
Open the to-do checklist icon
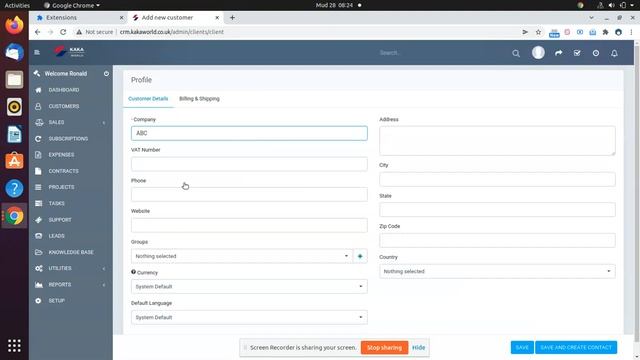click(577, 53)
